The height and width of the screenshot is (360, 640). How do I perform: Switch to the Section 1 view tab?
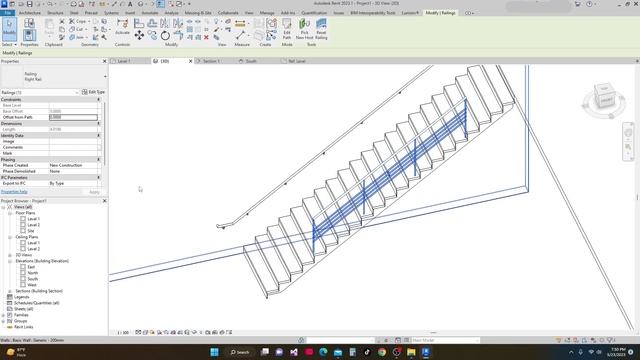point(211,61)
